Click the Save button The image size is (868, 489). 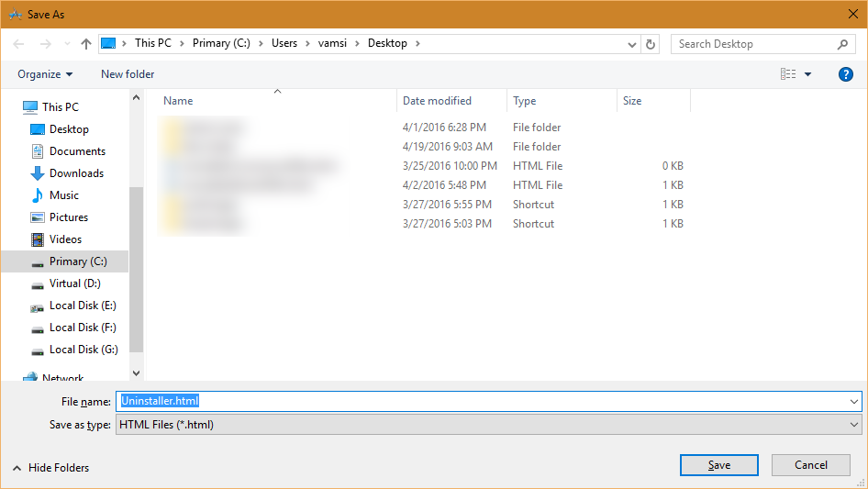tap(719, 465)
